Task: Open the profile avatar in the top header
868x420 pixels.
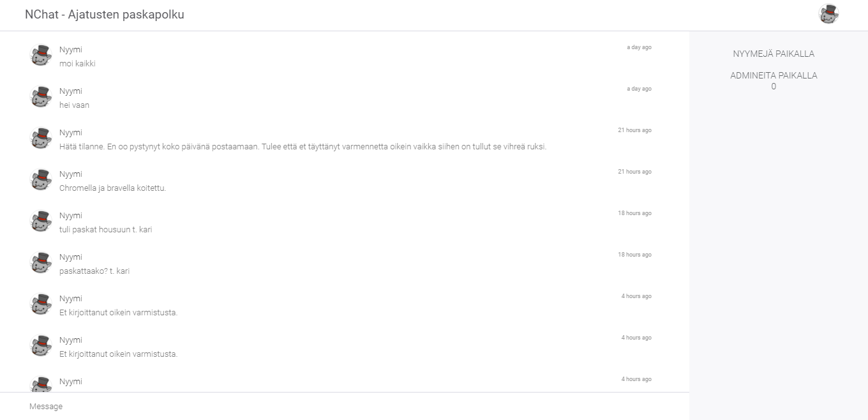Action: click(x=828, y=14)
